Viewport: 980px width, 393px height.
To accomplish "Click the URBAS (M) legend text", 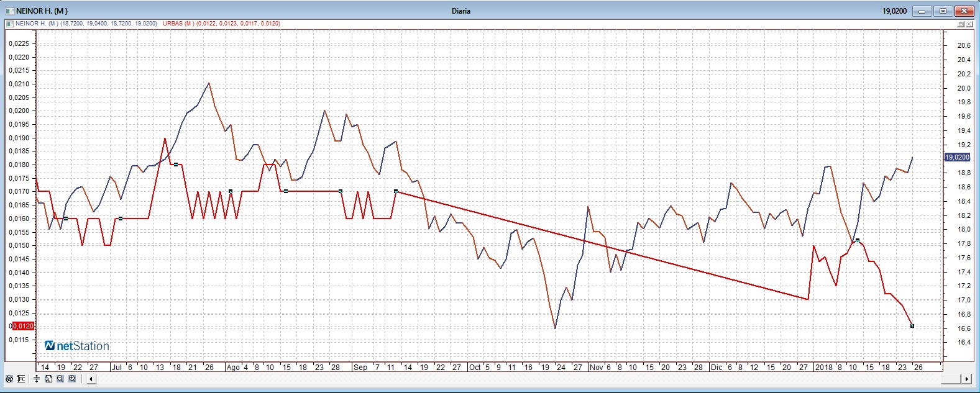I will tap(221, 24).
